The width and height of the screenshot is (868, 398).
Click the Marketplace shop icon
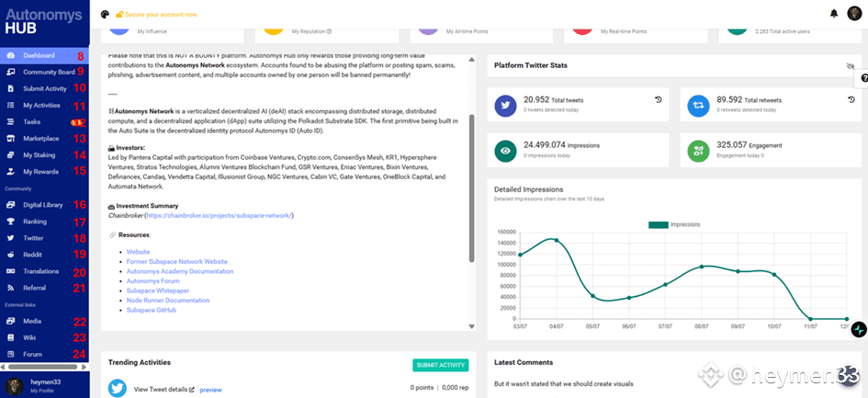[10, 139]
